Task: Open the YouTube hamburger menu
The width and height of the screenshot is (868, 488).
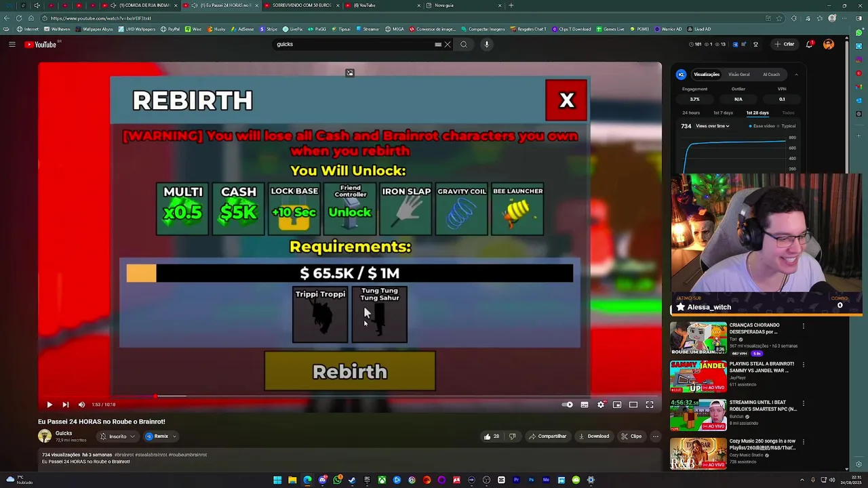Action: (x=12, y=44)
